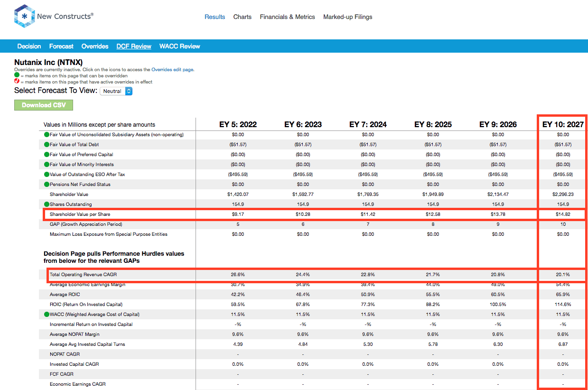The width and height of the screenshot is (588, 390).
Task: Click the 54.4% Economic Earnings Margin value
Action: point(563,285)
